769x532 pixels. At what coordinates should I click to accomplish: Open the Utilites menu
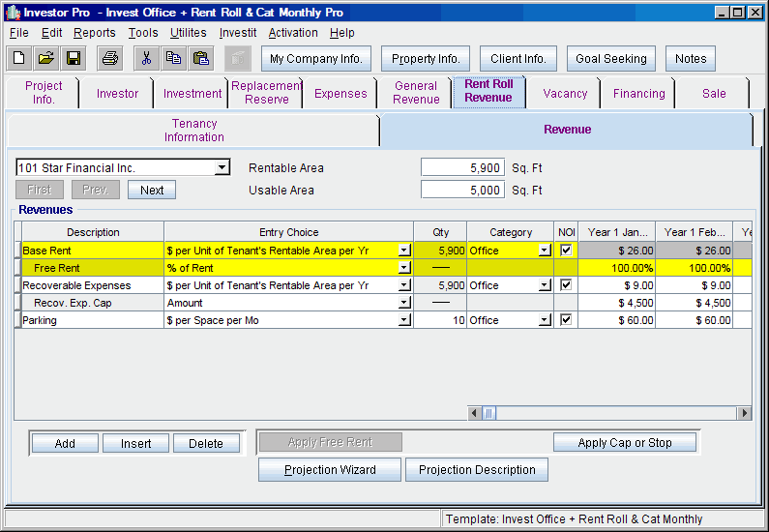[x=189, y=33]
